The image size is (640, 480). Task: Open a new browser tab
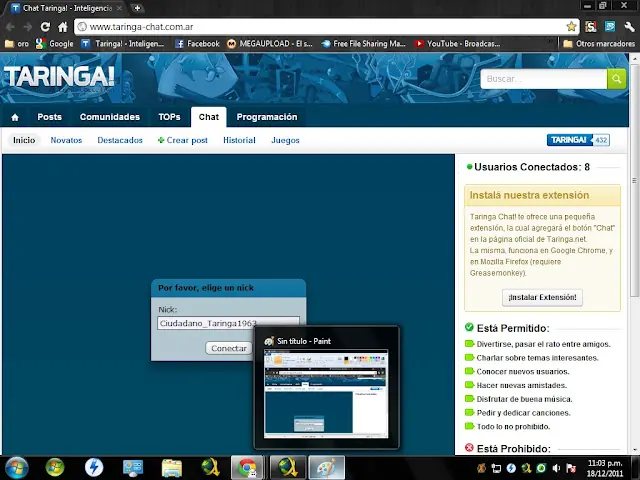(138, 8)
